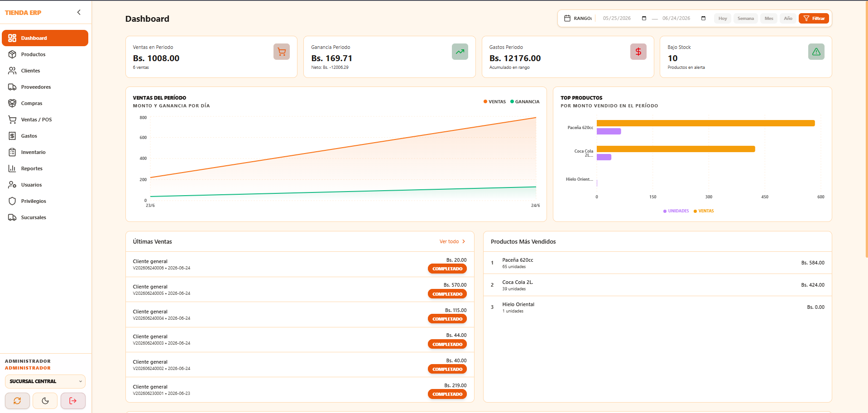The image size is (868, 413).
Task: Click the Paceña 620cc orange sales bar
Action: pyautogui.click(x=705, y=123)
